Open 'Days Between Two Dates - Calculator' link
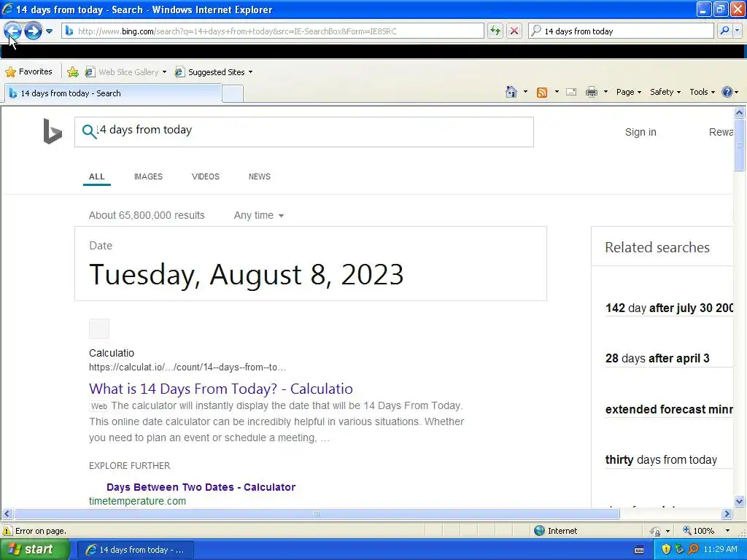Screen dimensions: 747x560 pyautogui.click(x=201, y=487)
